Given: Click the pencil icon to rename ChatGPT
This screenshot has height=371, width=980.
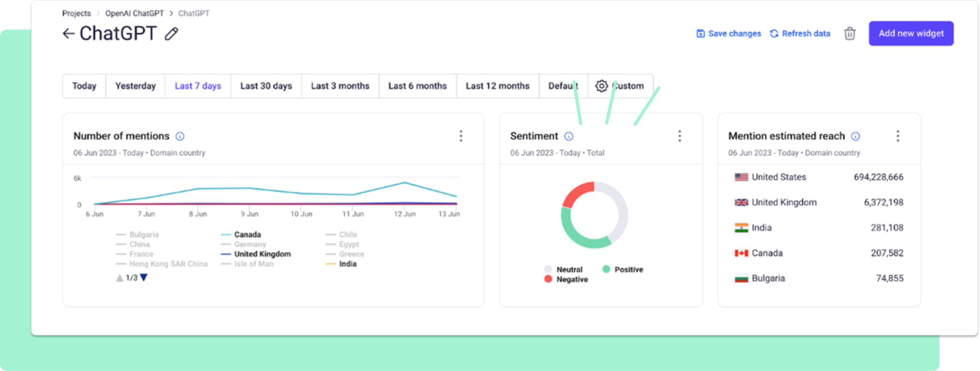Looking at the screenshot, I should pyautogui.click(x=171, y=34).
